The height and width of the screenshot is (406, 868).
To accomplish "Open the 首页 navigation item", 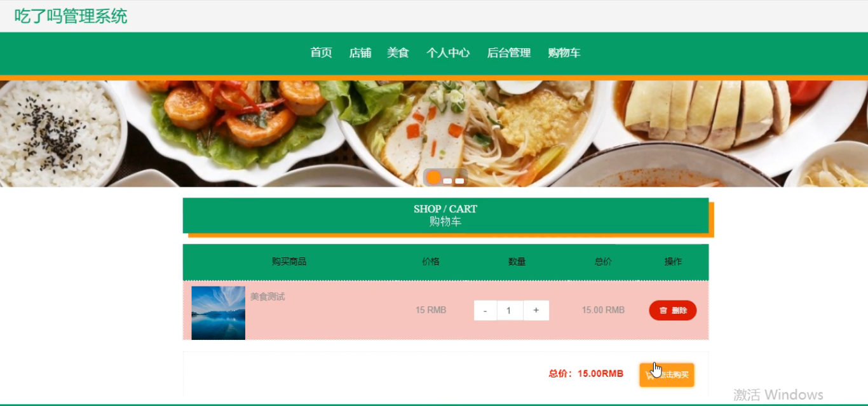I will (321, 53).
